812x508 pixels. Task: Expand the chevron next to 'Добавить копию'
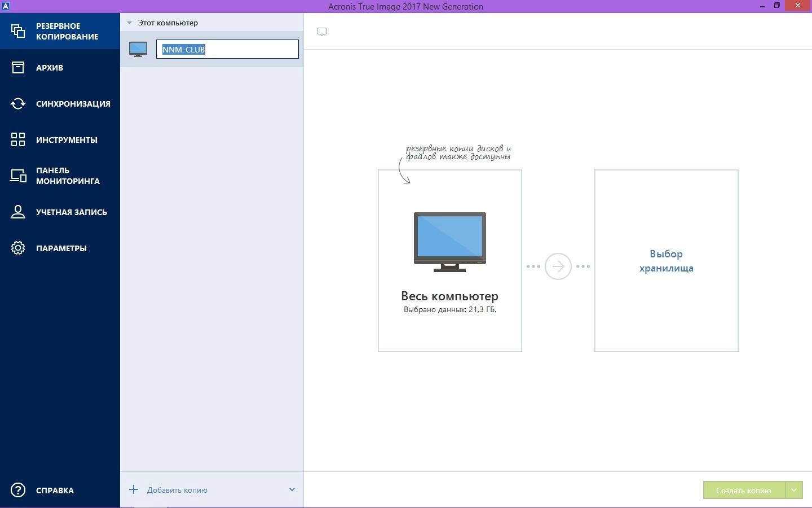click(x=292, y=489)
